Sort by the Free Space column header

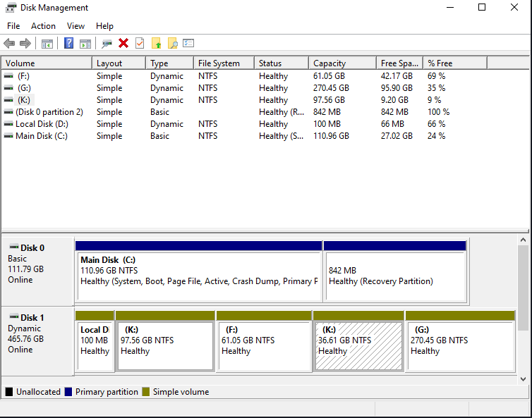point(399,63)
